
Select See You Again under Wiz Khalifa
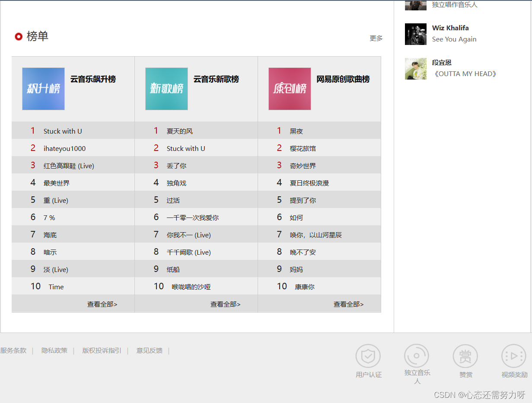pos(454,39)
